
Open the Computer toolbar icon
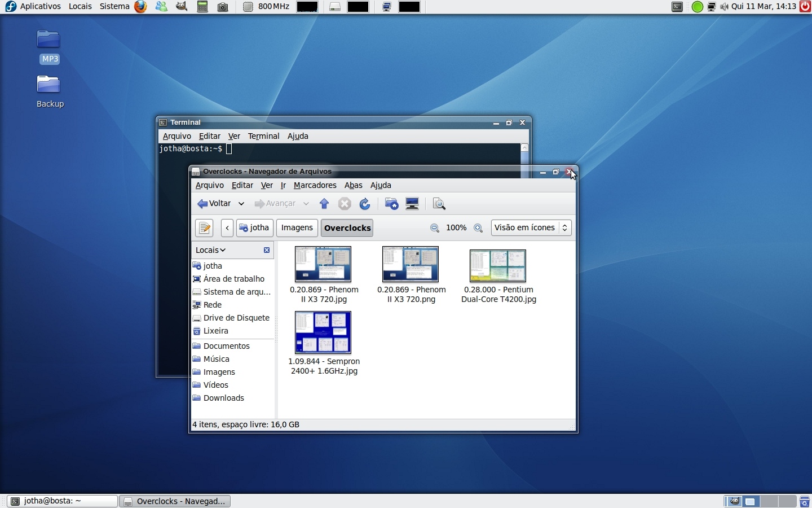click(413, 204)
